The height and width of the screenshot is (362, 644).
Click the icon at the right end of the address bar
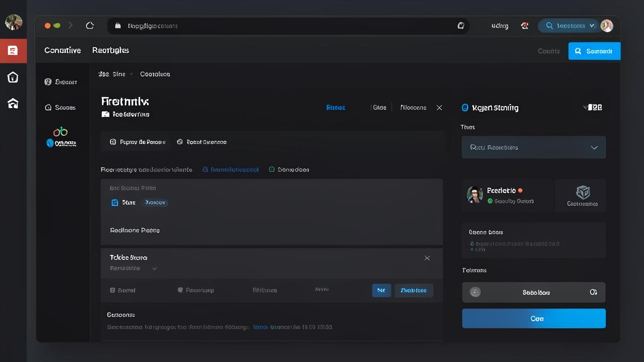pos(460,26)
